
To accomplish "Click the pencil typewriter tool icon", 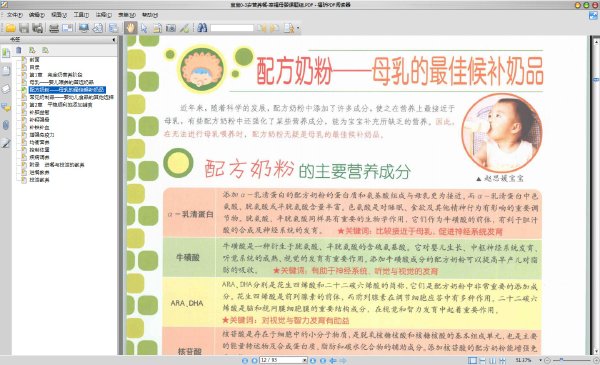I will (184, 28).
